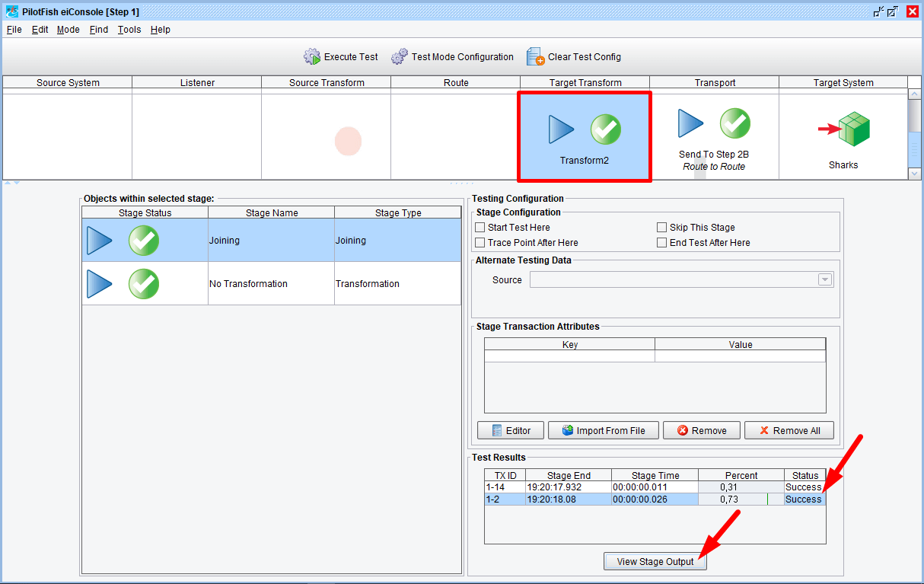Click play arrow in the Joining row

coord(99,241)
